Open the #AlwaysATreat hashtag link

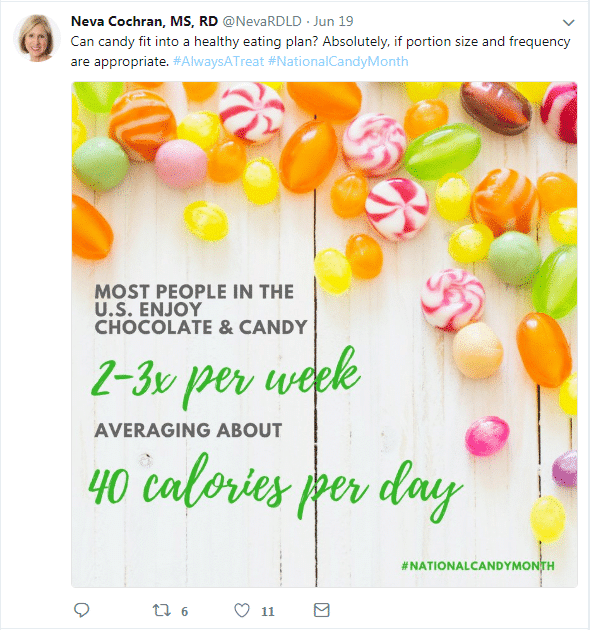coord(218,61)
